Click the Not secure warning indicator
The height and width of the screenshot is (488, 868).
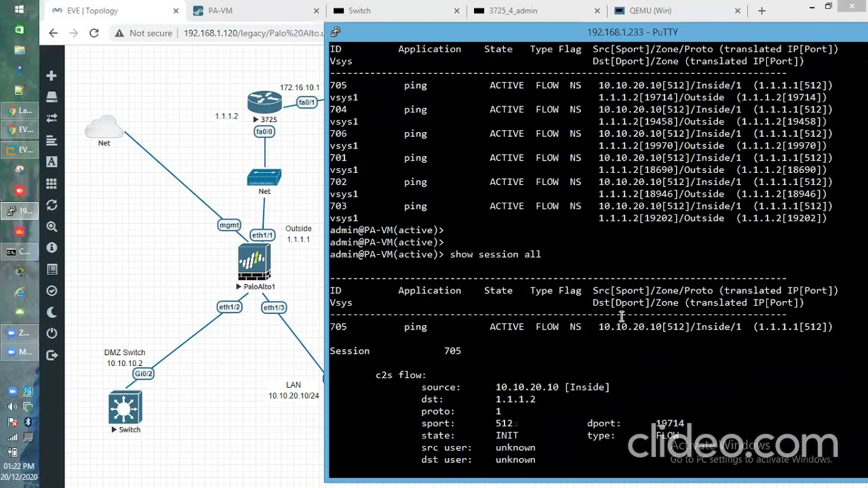click(x=144, y=33)
